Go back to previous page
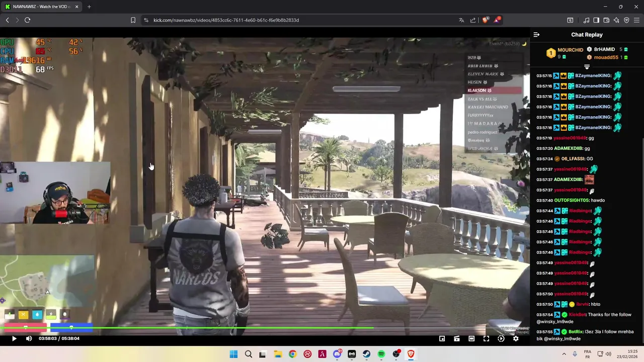The image size is (644, 362). 7,20
